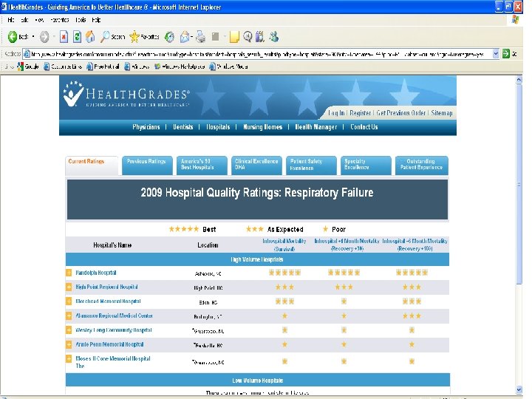Switch to the Previous Ratings tab
Screen dimensions: 532x399
pyautogui.click(x=147, y=166)
